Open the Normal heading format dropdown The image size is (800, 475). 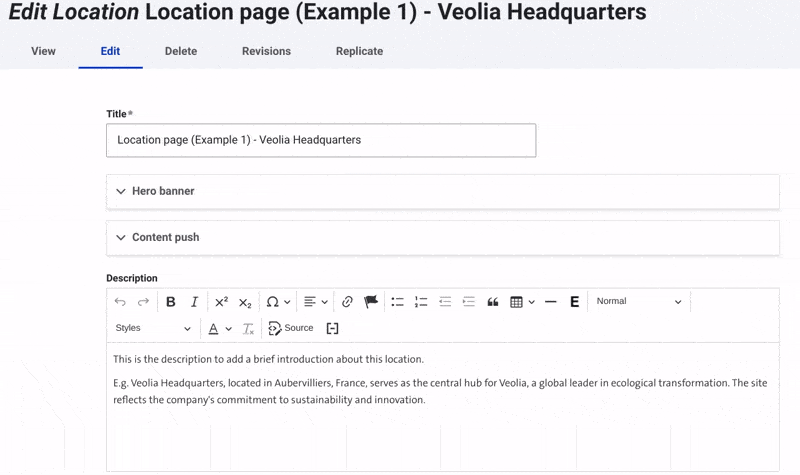638,302
